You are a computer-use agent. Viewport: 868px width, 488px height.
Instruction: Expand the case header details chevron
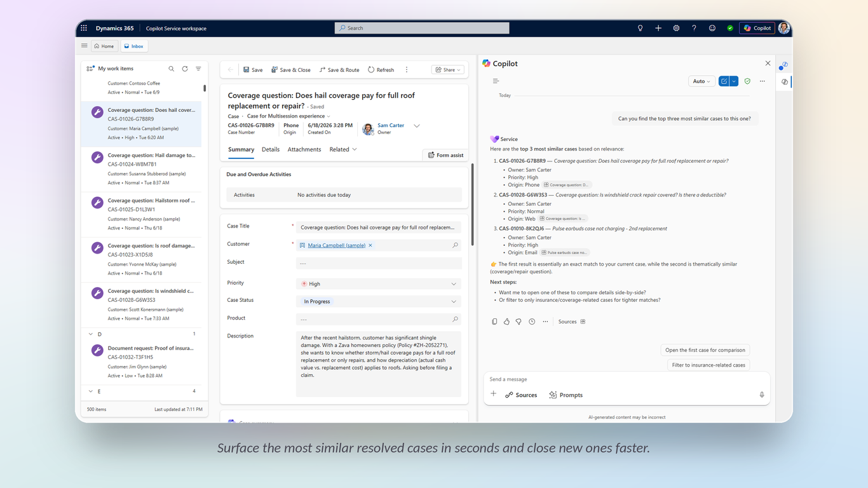tap(417, 126)
